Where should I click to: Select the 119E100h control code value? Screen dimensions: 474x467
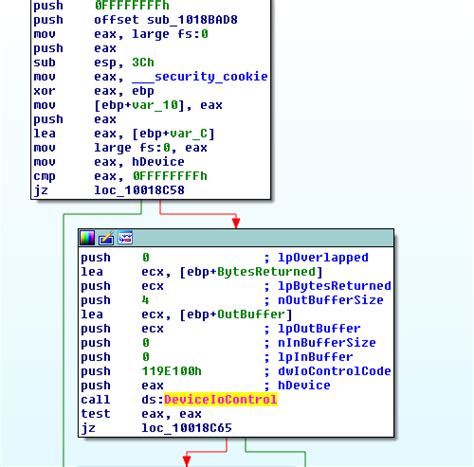pyautogui.click(x=172, y=371)
